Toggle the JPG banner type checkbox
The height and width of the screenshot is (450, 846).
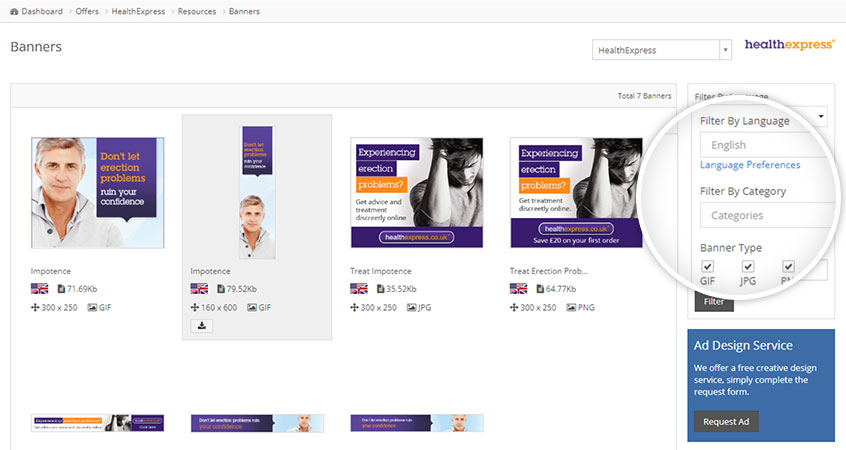tap(748, 266)
